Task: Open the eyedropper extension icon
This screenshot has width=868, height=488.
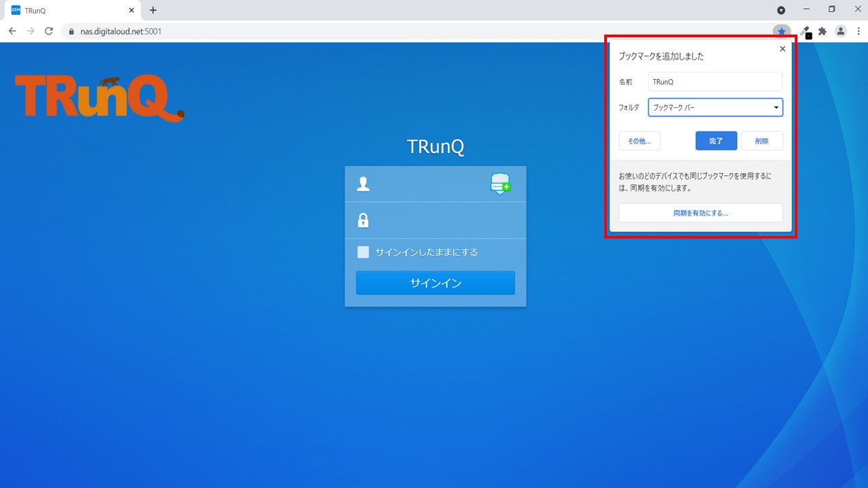Action: click(x=805, y=31)
